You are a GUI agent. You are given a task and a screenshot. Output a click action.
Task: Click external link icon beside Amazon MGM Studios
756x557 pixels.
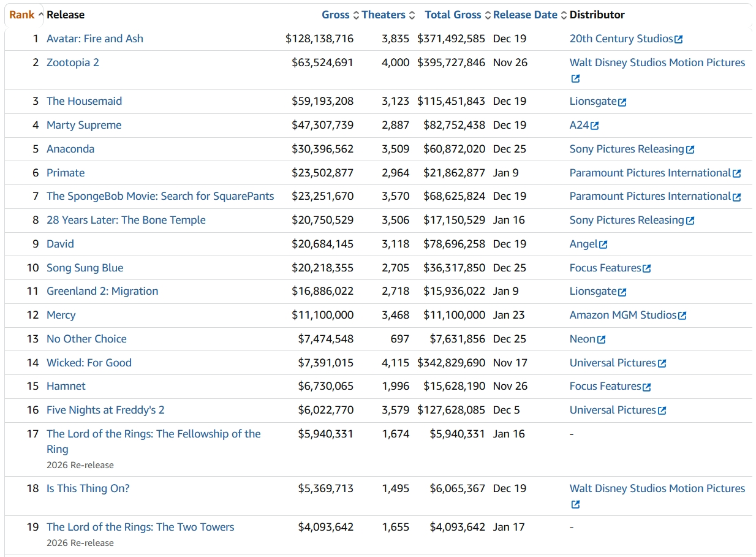[x=682, y=316]
